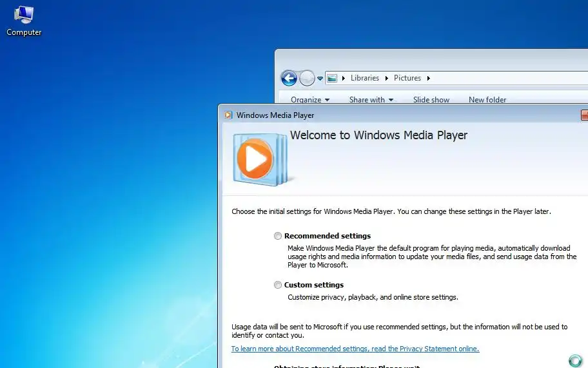Click the Recommended settings label text
The height and width of the screenshot is (368, 588).
tap(328, 236)
